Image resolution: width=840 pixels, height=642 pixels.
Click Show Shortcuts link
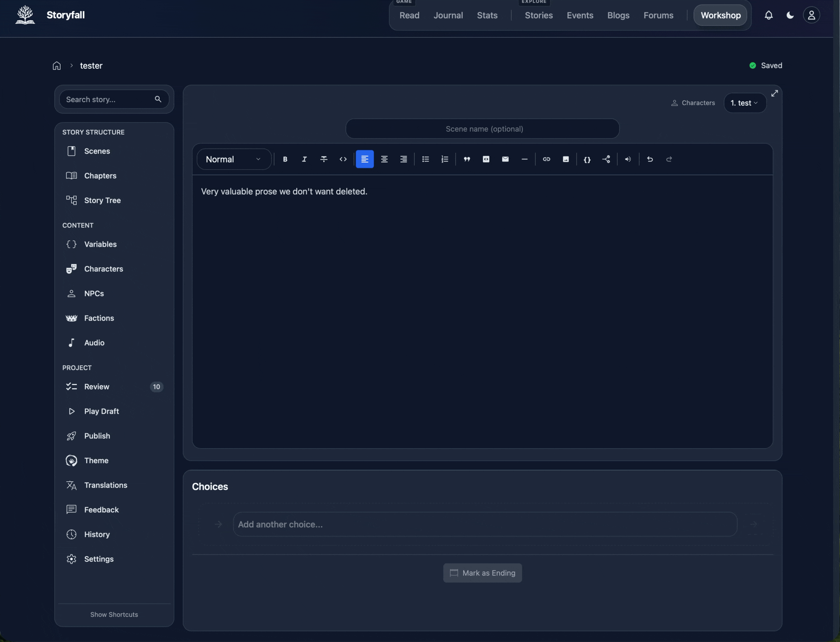(x=114, y=615)
